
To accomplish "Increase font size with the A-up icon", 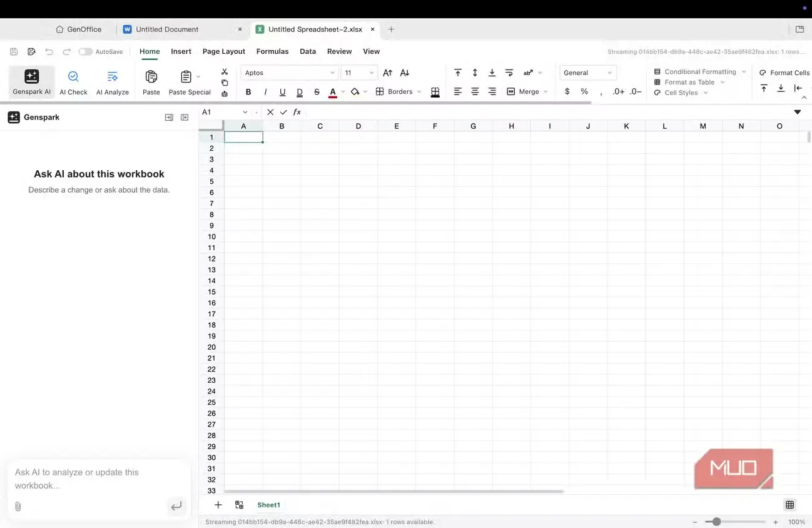I will (388, 73).
